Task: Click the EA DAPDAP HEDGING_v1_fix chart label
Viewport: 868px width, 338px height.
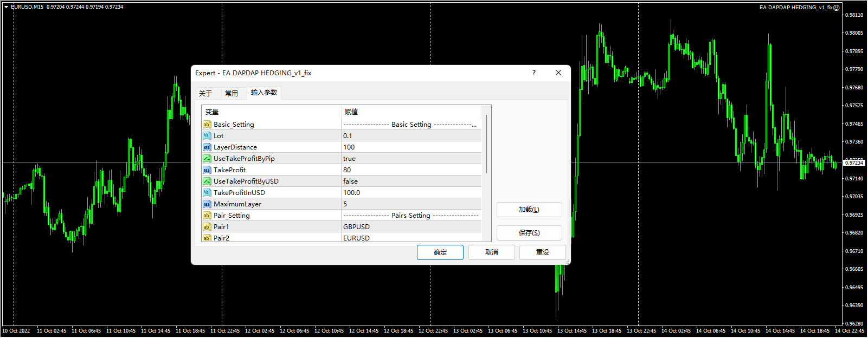Action: tap(795, 8)
